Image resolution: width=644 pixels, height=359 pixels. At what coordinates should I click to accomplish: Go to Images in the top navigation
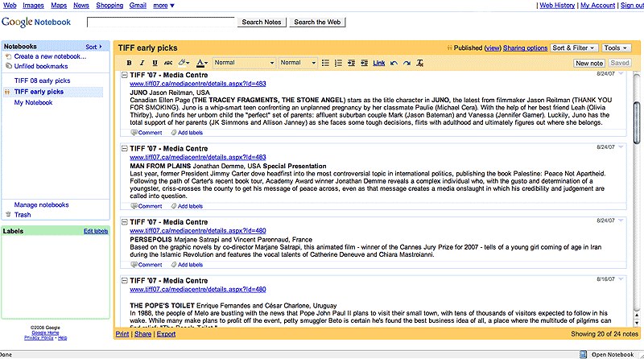coord(33,6)
